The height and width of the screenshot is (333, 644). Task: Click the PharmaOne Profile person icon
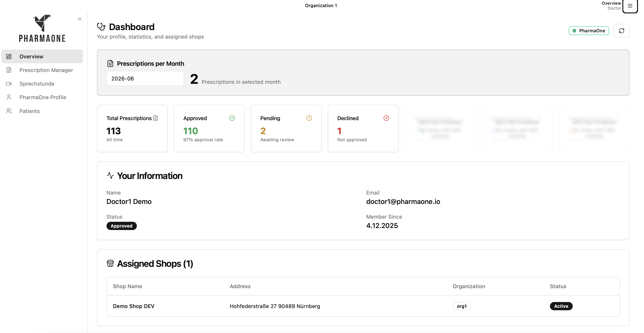[x=9, y=97]
